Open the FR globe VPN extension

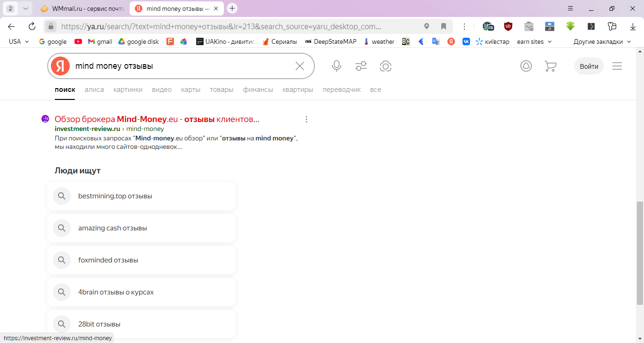click(x=488, y=26)
